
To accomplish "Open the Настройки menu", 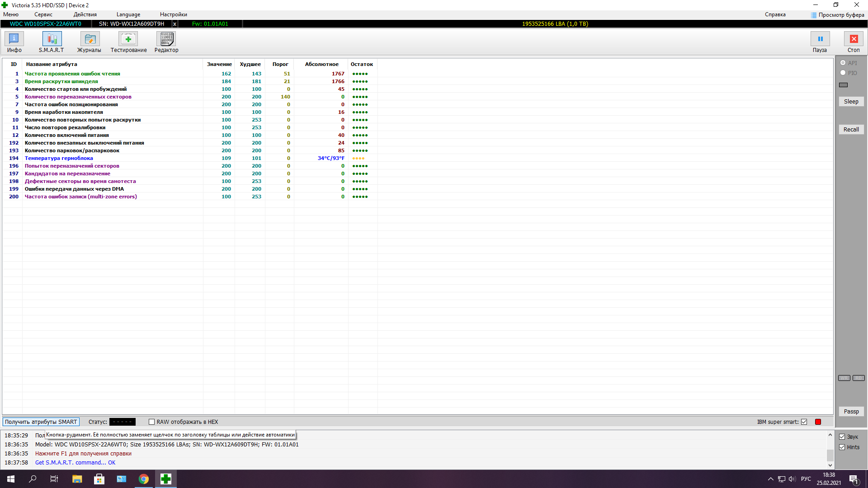I will (x=173, y=14).
